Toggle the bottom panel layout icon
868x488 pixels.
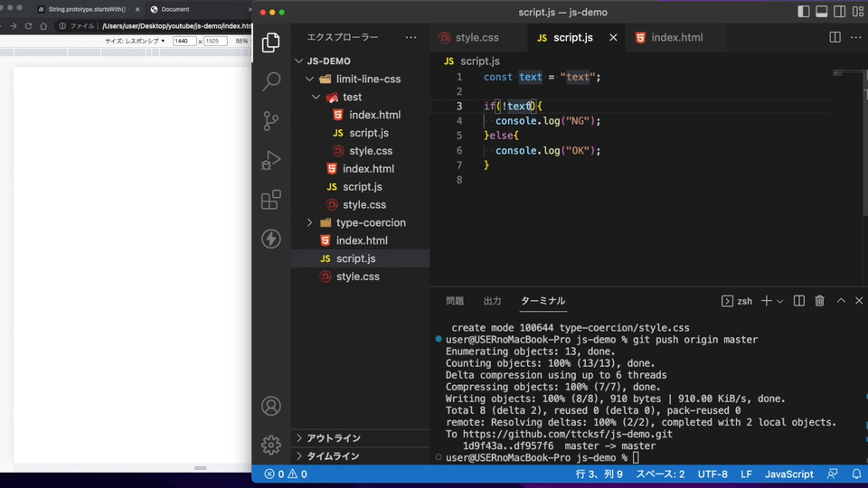point(822,12)
